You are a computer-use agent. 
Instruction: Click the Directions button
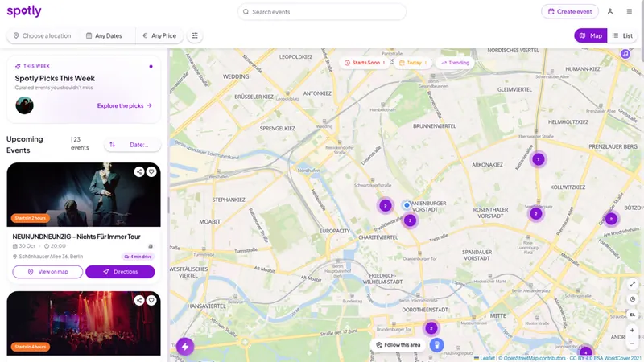click(120, 272)
